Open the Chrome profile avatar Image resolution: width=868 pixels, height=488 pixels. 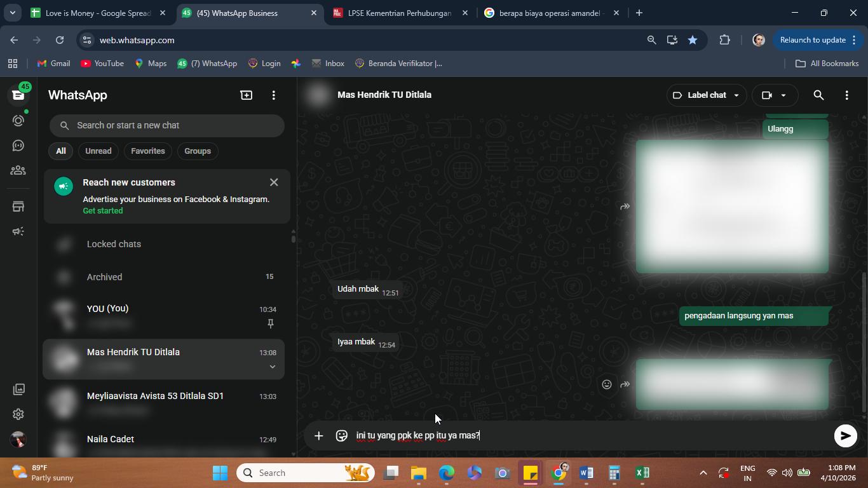pos(758,40)
